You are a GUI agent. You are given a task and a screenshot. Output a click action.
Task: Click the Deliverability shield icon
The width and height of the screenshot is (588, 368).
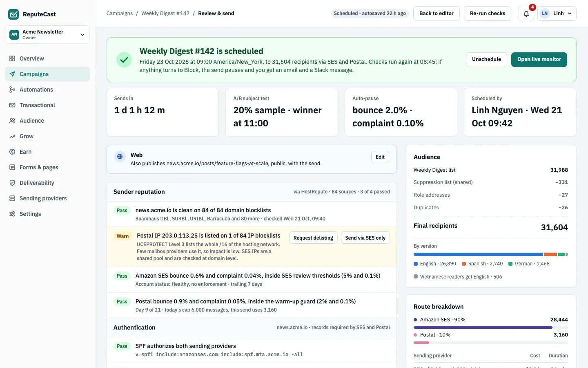[12, 183]
